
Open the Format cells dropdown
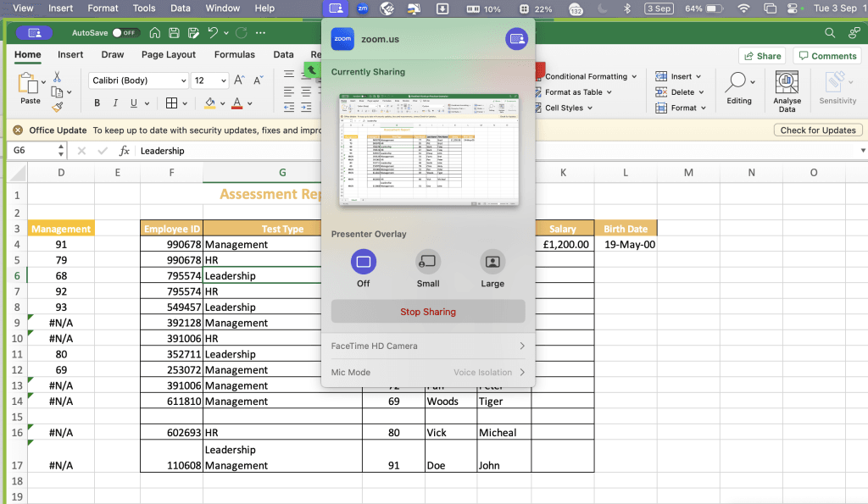704,108
